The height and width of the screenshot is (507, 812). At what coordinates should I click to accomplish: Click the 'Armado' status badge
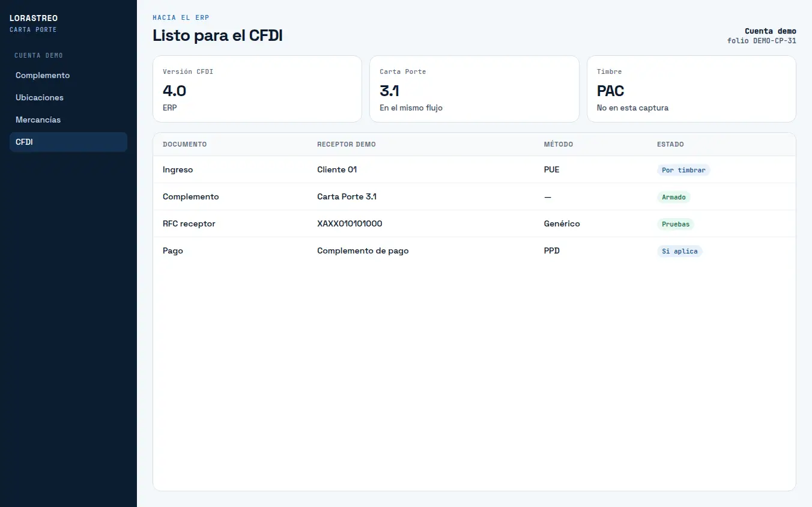pos(674,197)
